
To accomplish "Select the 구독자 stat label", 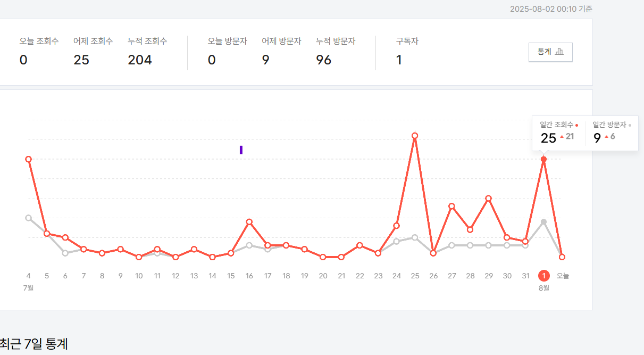I will (x=408, y=40).
